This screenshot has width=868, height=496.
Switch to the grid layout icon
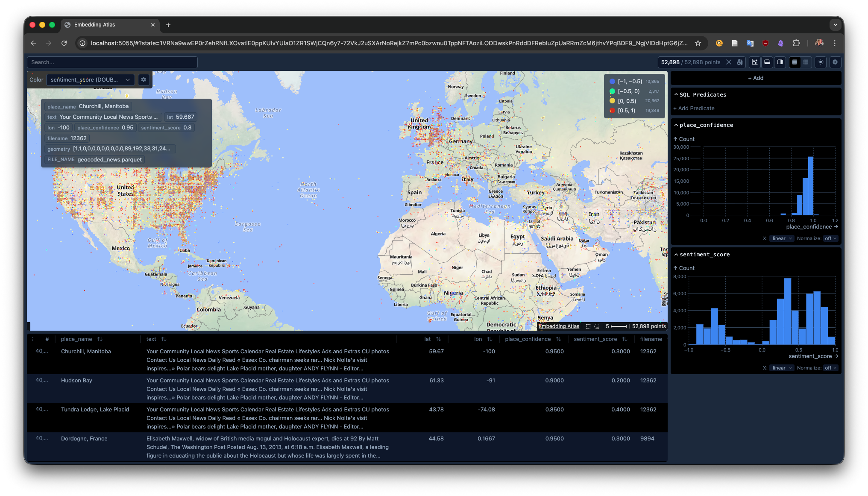[x=806, y=62]
